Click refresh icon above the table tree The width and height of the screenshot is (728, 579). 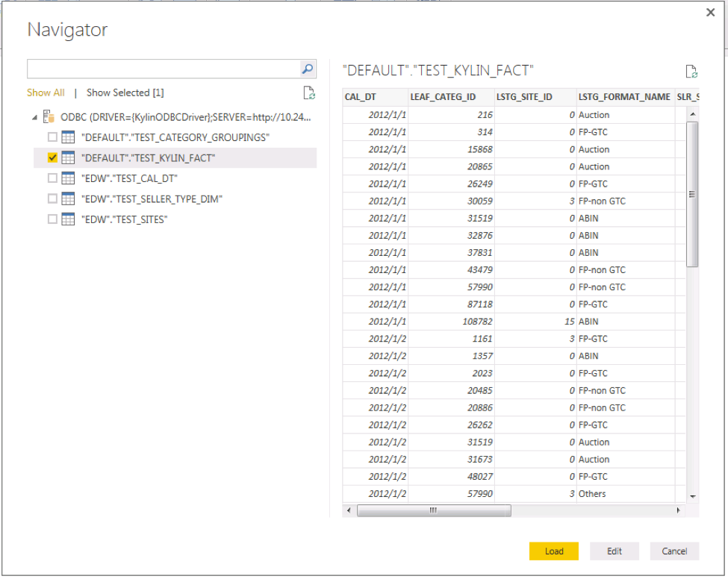(309, 93)
